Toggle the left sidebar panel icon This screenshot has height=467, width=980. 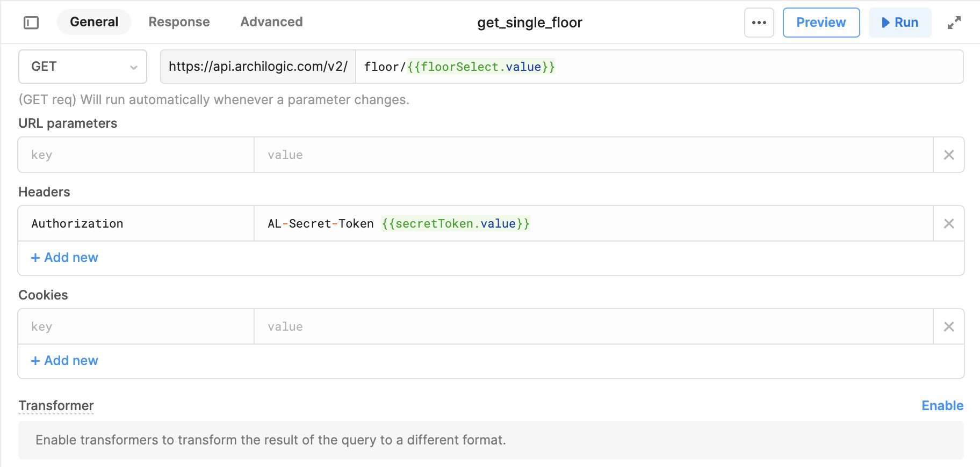point(31,23)
